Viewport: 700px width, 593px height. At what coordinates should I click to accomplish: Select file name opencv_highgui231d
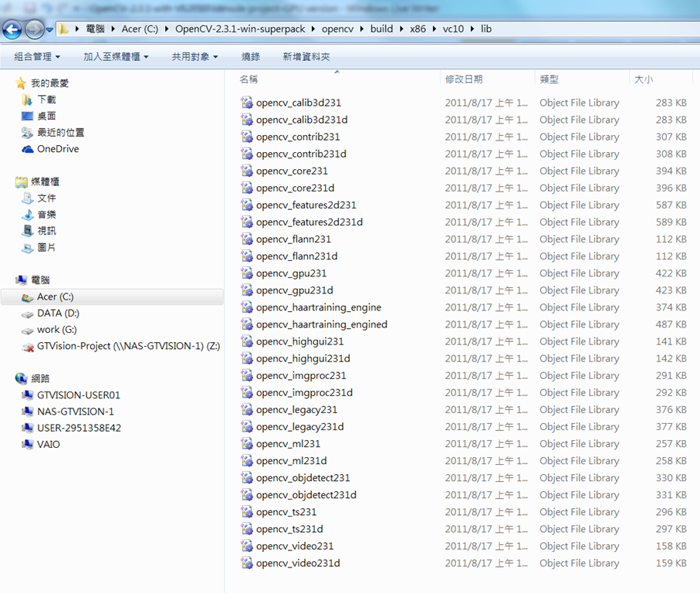click(x=303, y=358)
